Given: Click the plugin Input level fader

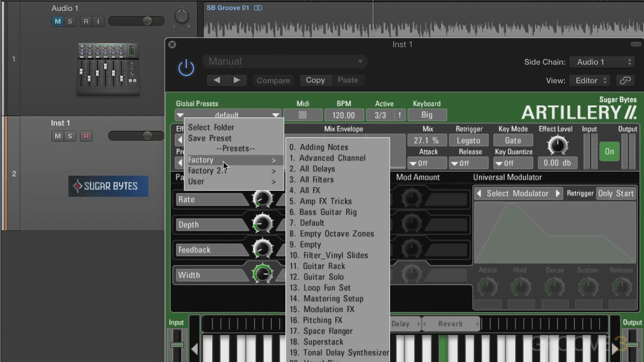Looking at the screenshot, I should coord(177,345).
